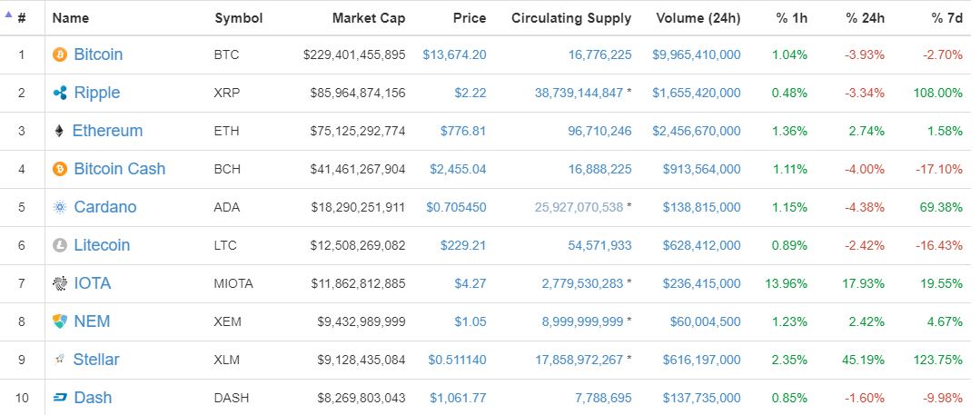Open the Ethereum name link
Viewport: 980px width, 415px height.
[x=107, y=131]
